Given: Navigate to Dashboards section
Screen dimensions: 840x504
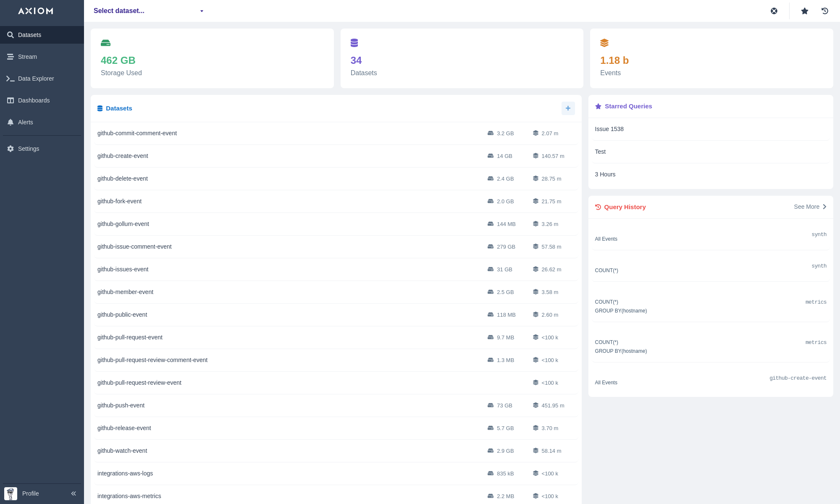Looking at the screenshot, I should [x=34, y=100].
